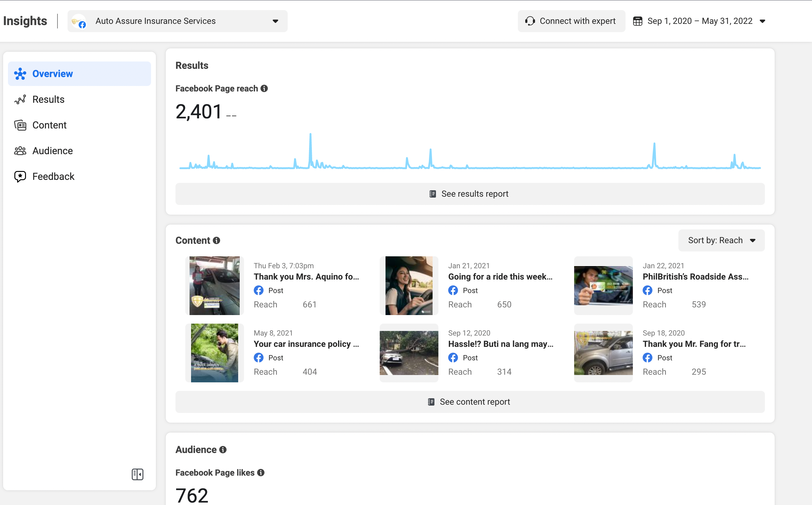
Task: Go to the Content section in sidebar
Action: click(50, 125)
